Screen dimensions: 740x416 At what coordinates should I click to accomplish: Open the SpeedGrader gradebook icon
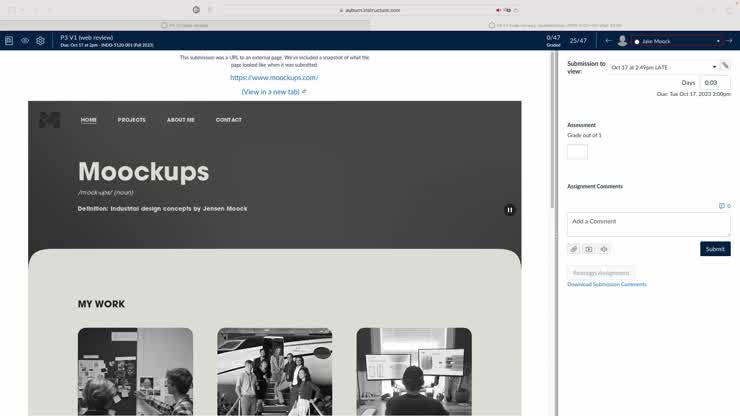[x=9, y=41]
